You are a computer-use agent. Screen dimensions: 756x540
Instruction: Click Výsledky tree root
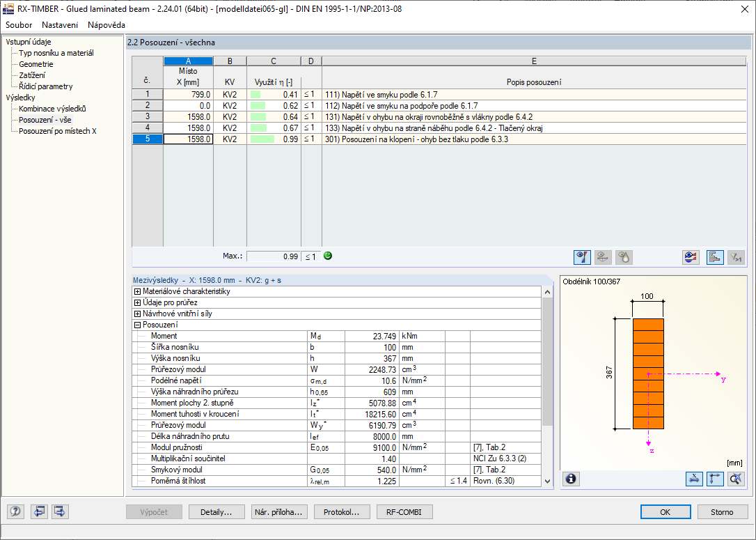click(x=20, y=98)
